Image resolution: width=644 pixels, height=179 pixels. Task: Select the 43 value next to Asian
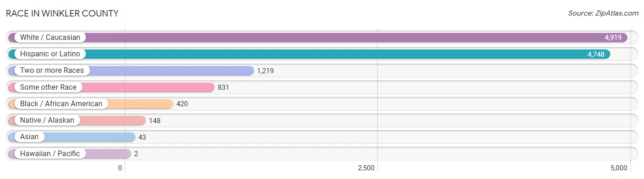tap(142, 137)
